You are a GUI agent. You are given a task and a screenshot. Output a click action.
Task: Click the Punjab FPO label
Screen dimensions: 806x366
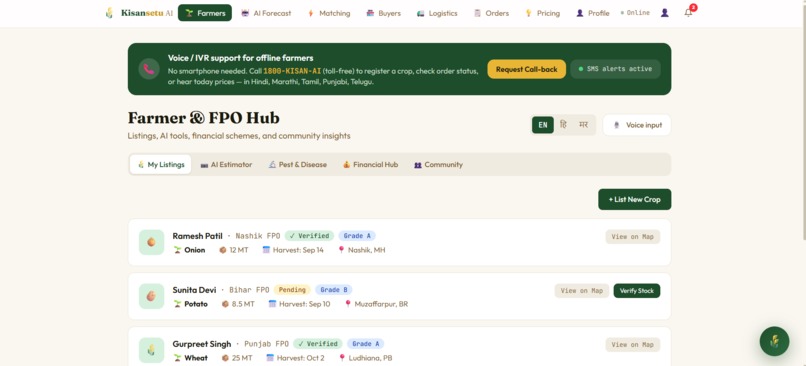(x=266, y=344)
